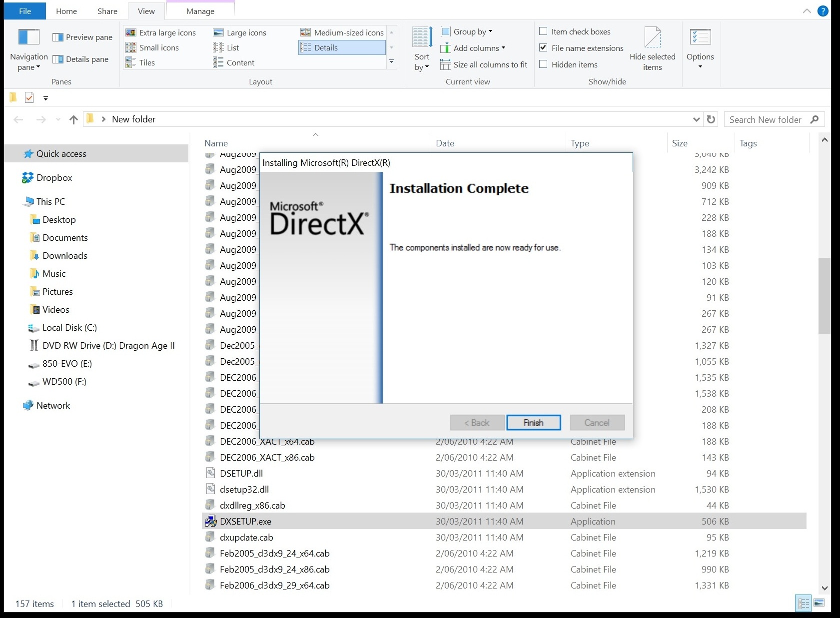Expand breadcrumb chevron before New folder
The height and width of the screenshot is (618, 840).
click(x=103, y=119)
